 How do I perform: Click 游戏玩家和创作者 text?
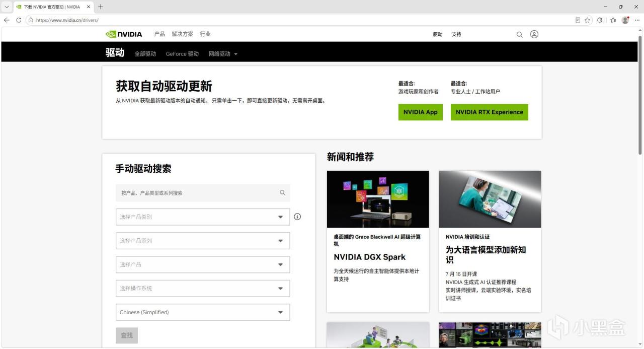419,92
